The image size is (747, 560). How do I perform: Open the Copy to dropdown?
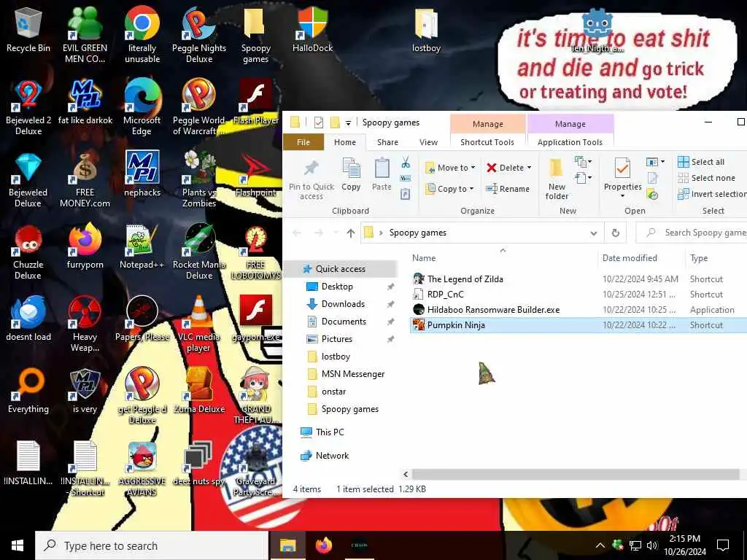(450, 189)
